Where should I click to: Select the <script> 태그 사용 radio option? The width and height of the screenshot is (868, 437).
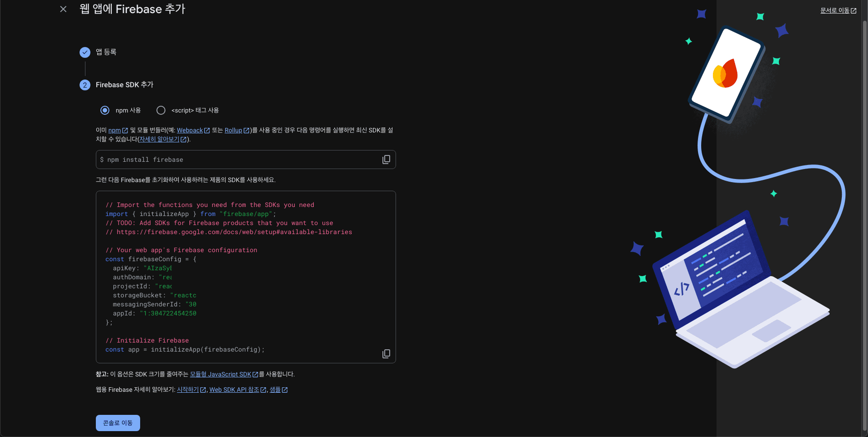coord(161,110)
